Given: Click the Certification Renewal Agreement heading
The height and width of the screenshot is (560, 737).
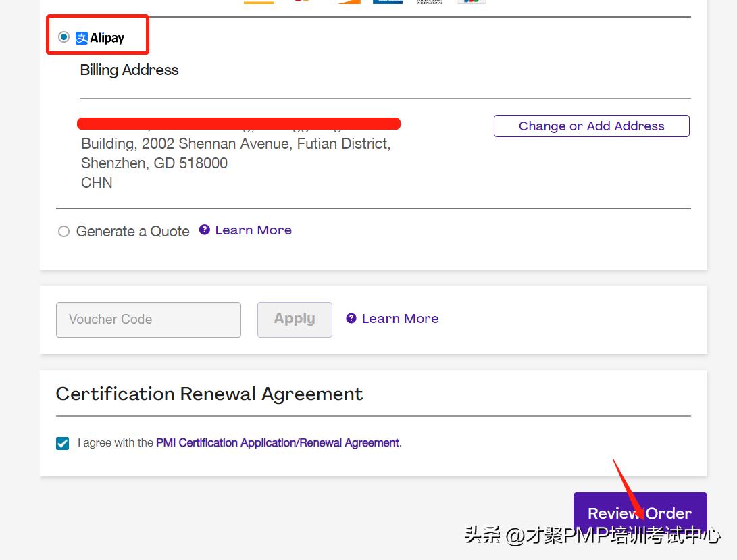Looking at the screenshot, I should pyautogui.click(x=209, y=394).
